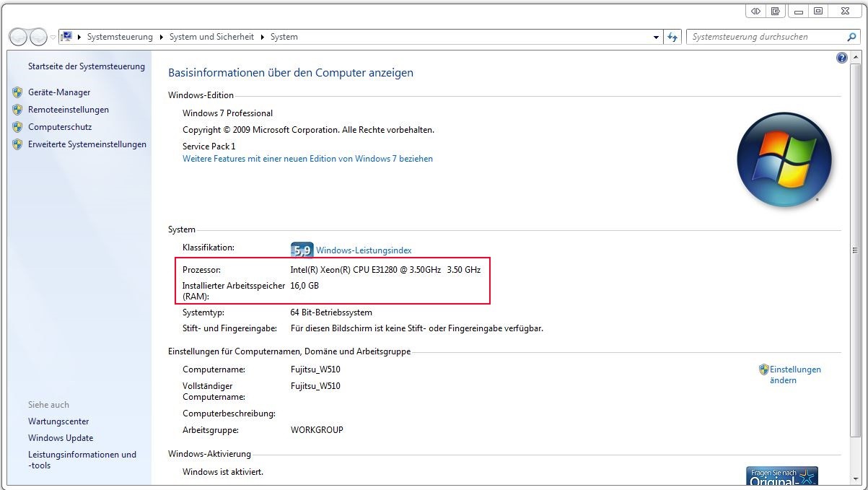Click the Intel(R) Xeon(R) CPU E31280 processor value
Viewport: 868px width, 490px height.
click(385, 270)
